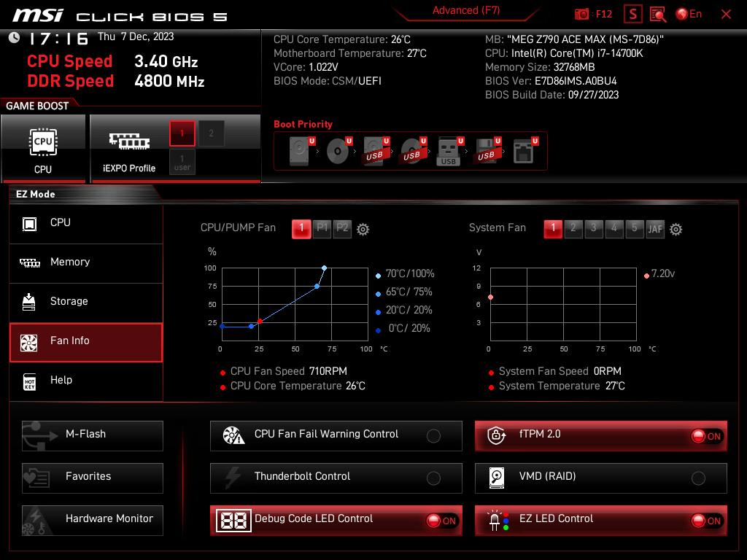Take a screenshot with the F12 camera icon
The image size is (747, 560).
[x=581, y=15]
